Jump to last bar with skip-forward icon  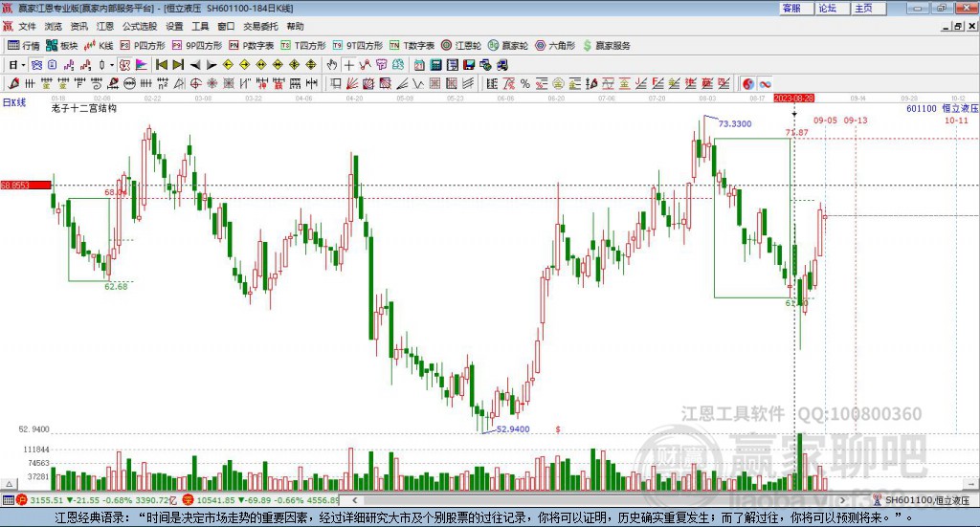coord(178,65)
